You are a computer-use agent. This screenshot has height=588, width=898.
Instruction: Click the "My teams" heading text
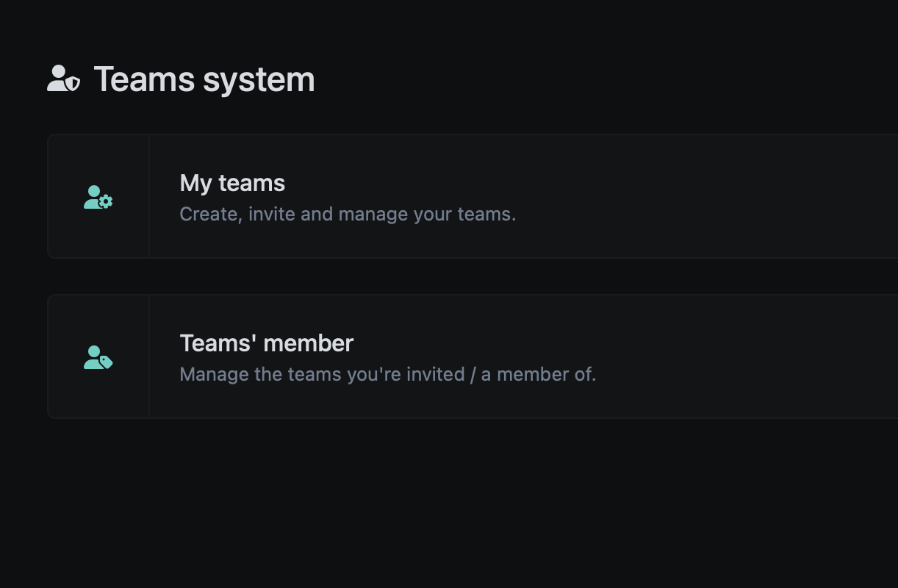click(x=232, y=183)
